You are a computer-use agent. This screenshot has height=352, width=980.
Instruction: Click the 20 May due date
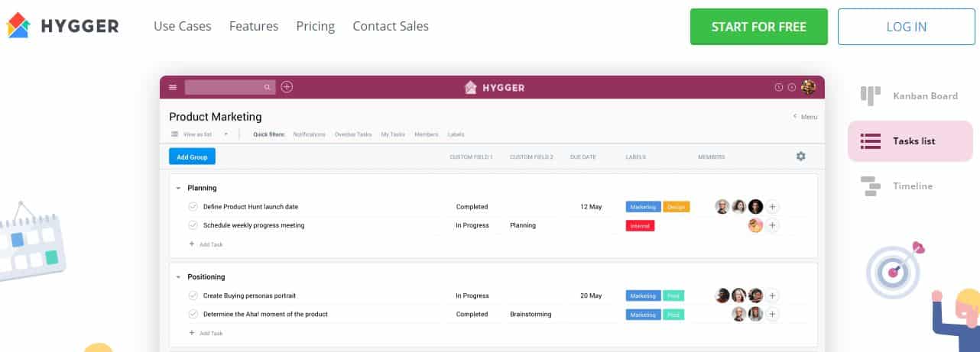tap(591, 295)
